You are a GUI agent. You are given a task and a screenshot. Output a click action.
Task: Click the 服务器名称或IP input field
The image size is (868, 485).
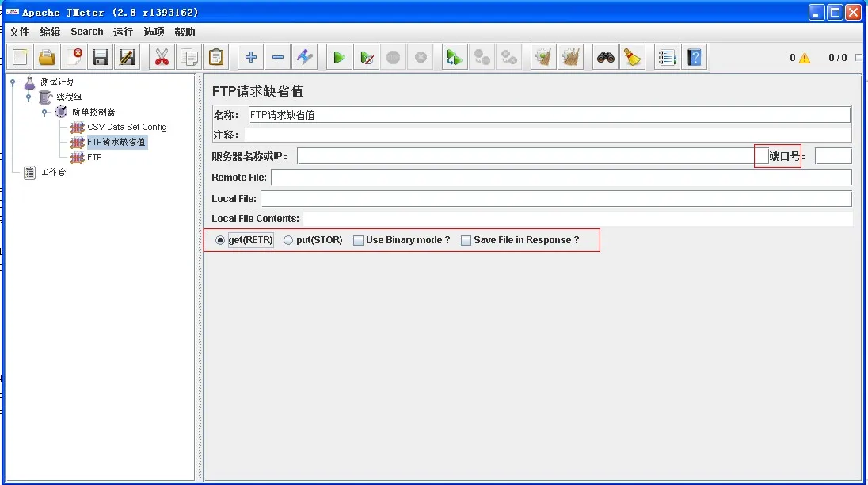[532, 156]
